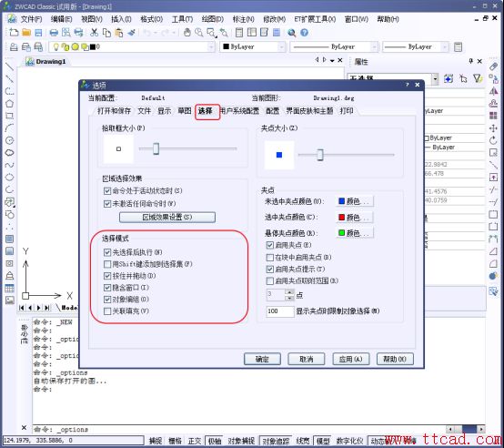Image resolution: width=504 pixels, height=448 pixels.
Task: Click the Cut scissors icon
Action: pos(94,33)
